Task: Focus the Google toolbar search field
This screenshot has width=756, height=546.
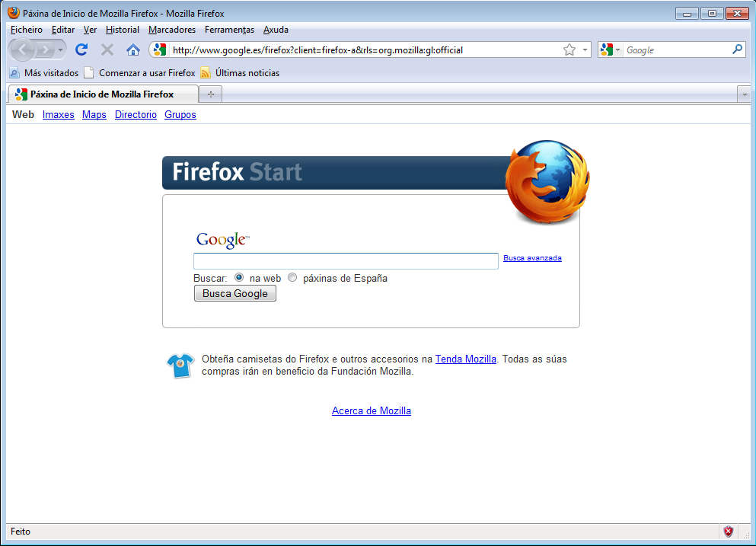Action: tap(678, 50)
